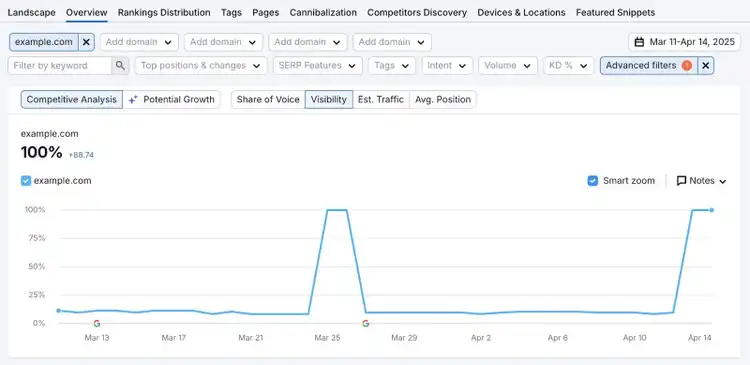The width and height of the screenshot is (750, 365).
Task: Open the fourth Add domain dropdown
Action: tap(392, 42)
